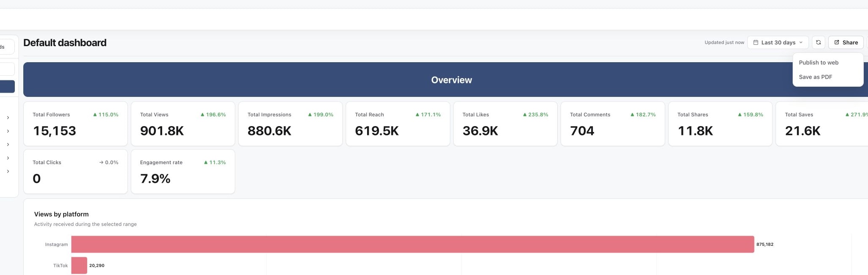
Task: Expand the third sidebar chevron item
Action: click(8, 145)
